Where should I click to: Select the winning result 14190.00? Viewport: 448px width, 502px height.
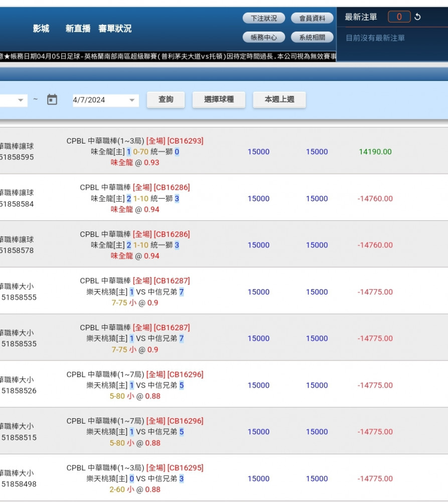(375, 152)
